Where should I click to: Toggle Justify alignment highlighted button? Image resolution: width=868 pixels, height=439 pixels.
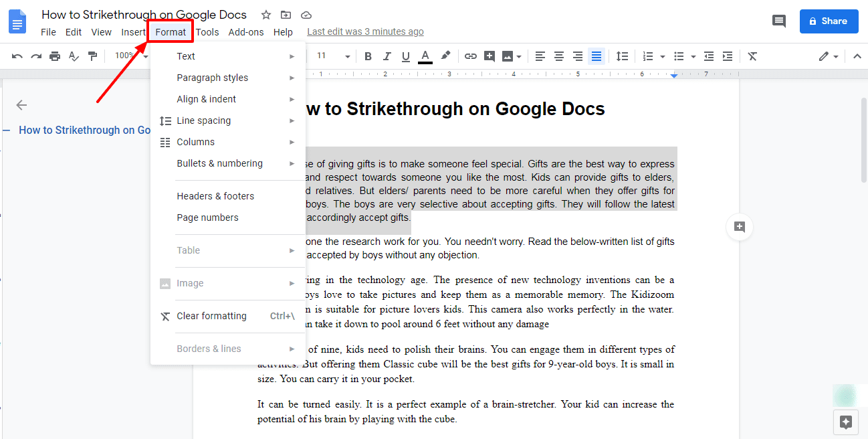[x=596, y=56]
